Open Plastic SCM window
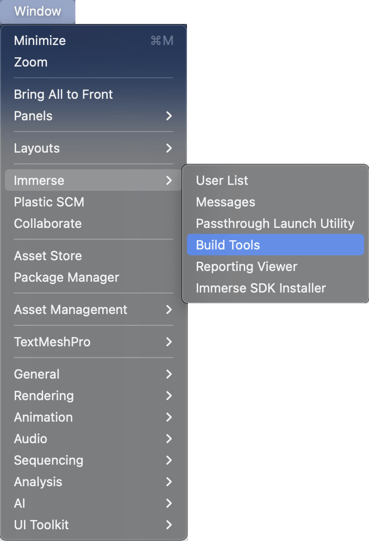The height and width of the screenshot is (541, 369). pos(93,202)
